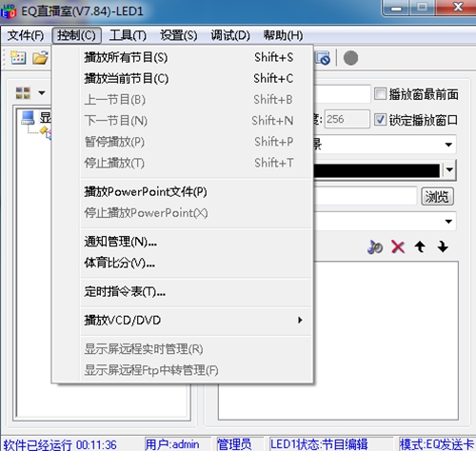Click the computer display tree node icon
The height and width of the screenshot is (451, 476).
(28, 118)
